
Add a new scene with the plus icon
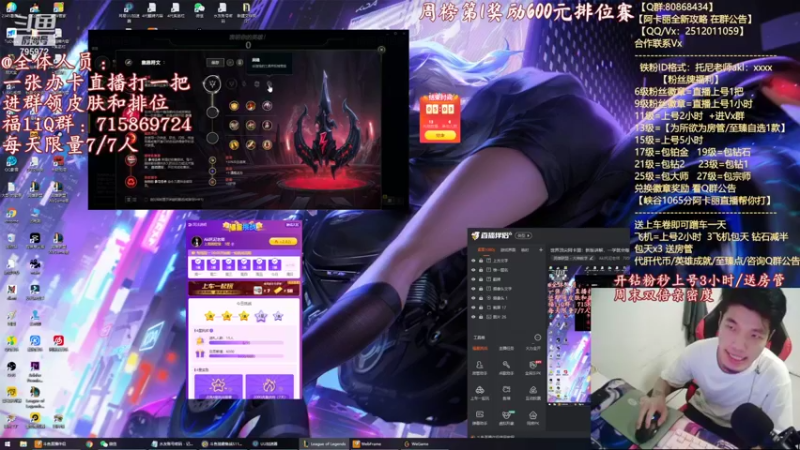541,250
